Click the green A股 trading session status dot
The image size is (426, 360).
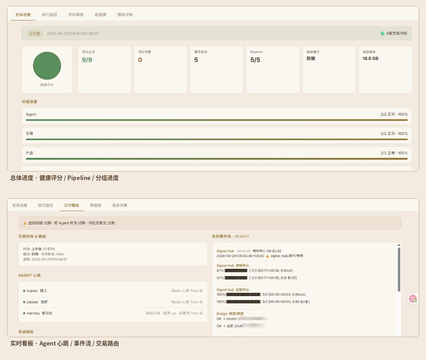(x=382, y=33)
